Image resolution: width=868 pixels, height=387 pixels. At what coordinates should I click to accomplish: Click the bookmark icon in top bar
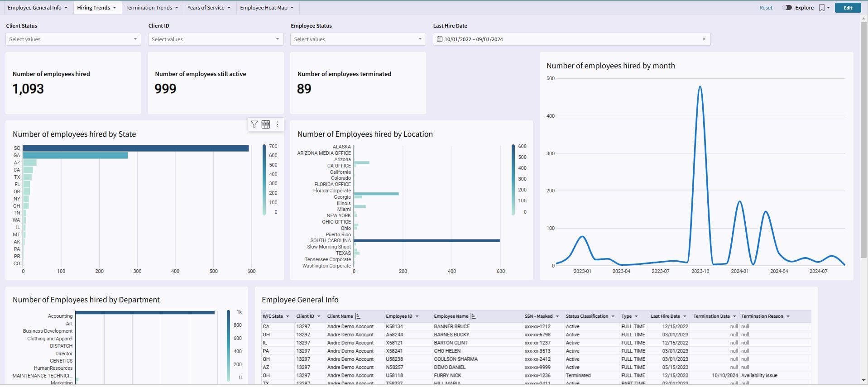coord(821,8)
